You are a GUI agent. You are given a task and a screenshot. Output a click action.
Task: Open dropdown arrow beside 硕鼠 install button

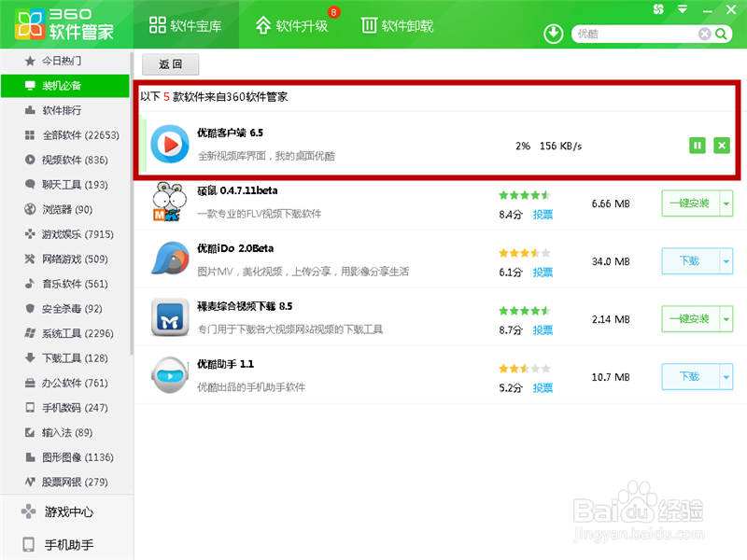(725, 203)
